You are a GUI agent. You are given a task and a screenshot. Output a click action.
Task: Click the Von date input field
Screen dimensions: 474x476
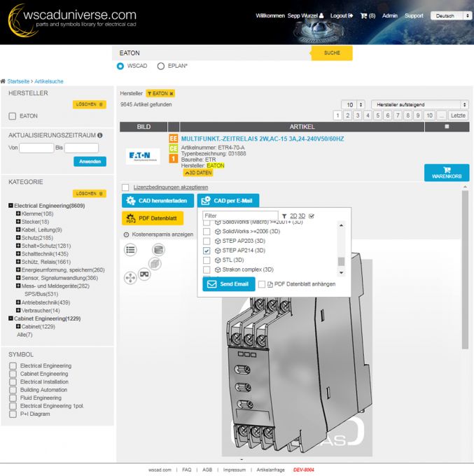coord(36,148)
